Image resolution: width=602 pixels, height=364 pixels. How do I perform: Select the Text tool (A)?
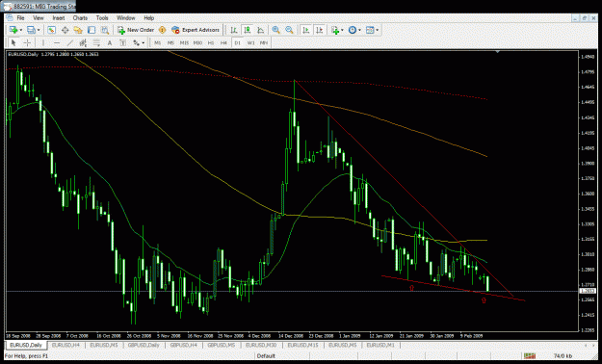pos(110,42)
